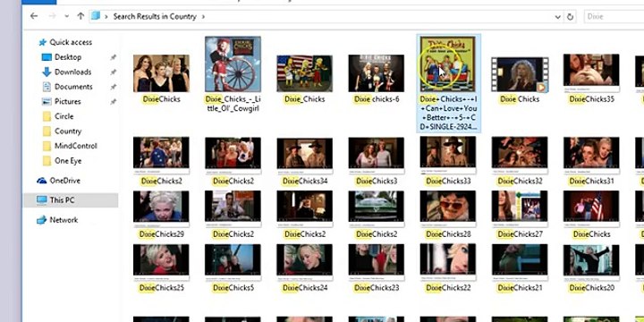Image resolution: width=644 pixels, height=322 pixels.
Task: Click the MindControl folder icon
Action: pyautogui.click(x=47, y=146)
